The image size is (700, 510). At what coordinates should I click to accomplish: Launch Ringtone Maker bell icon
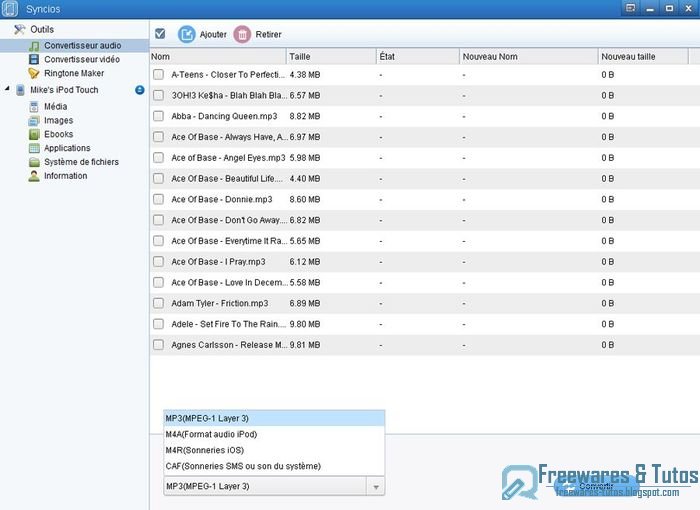(34, 73)
